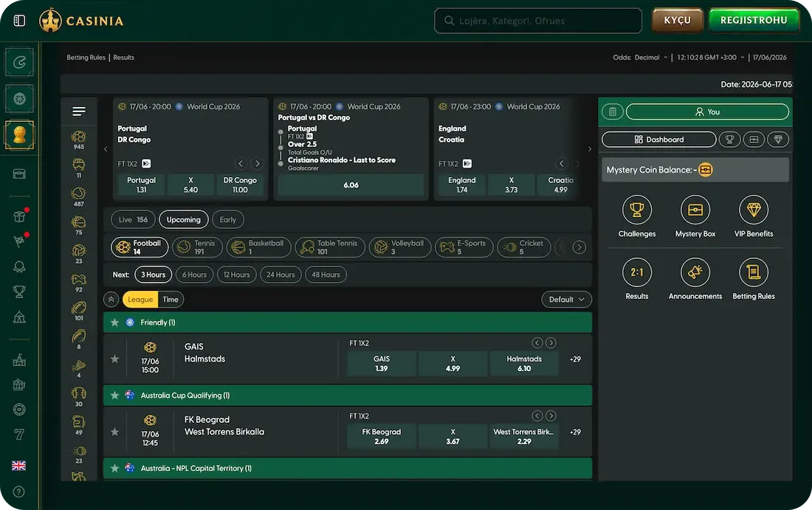This screenshot has width=812, height=510.
Task: Switch language via UK flag icon
Action: pyautogui.click(x=18, y=466)
